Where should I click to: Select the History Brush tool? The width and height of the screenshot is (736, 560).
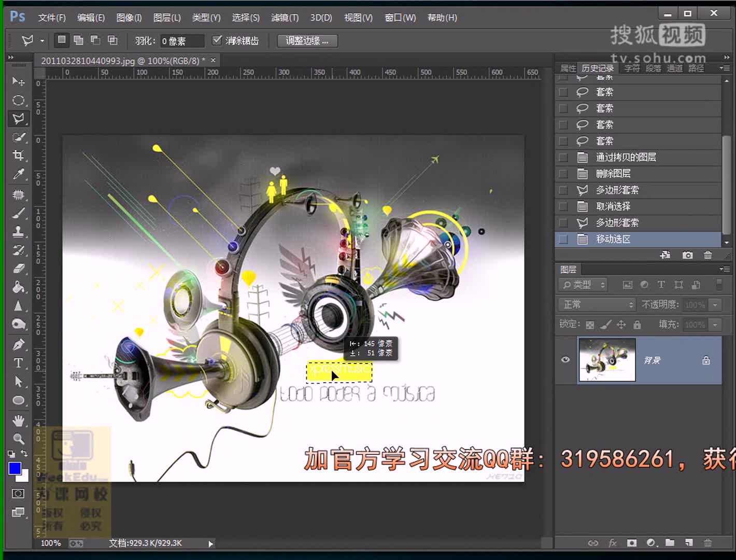tap(19, 250)
